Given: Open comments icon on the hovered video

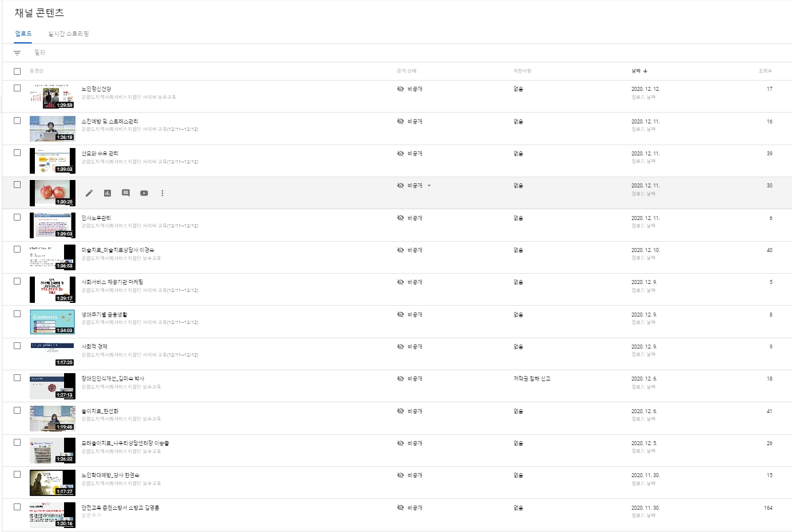Looking at the screenshot, I should [x=126, y=193].
